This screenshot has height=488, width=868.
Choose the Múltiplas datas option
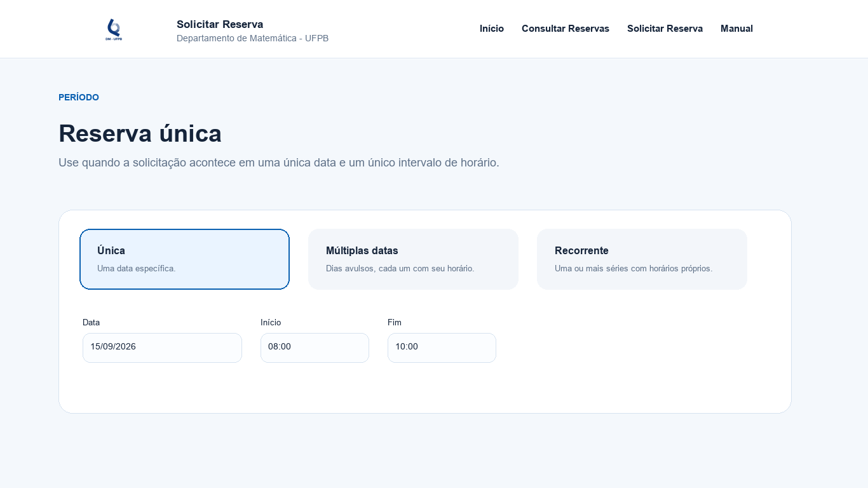[x=413, y=259]
